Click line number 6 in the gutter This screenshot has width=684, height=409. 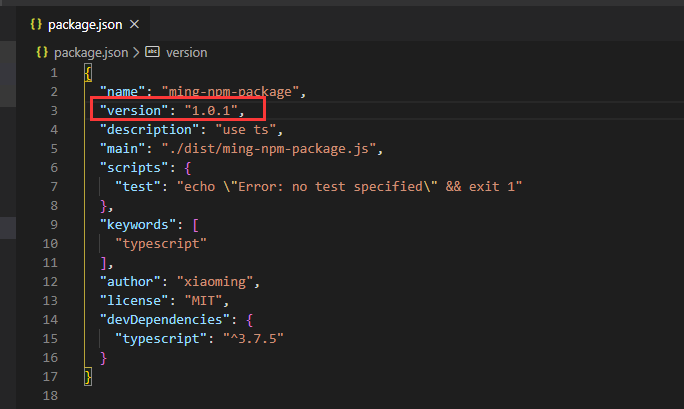[x=54, y=167]
